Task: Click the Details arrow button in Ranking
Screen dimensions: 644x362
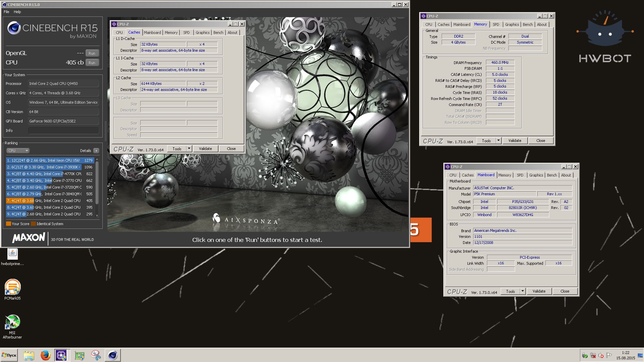Action: (96, 151)
